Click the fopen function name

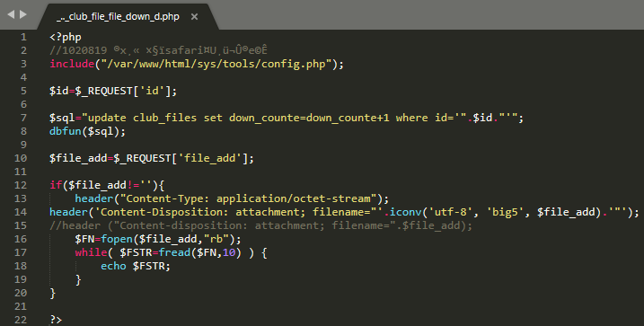117,239
